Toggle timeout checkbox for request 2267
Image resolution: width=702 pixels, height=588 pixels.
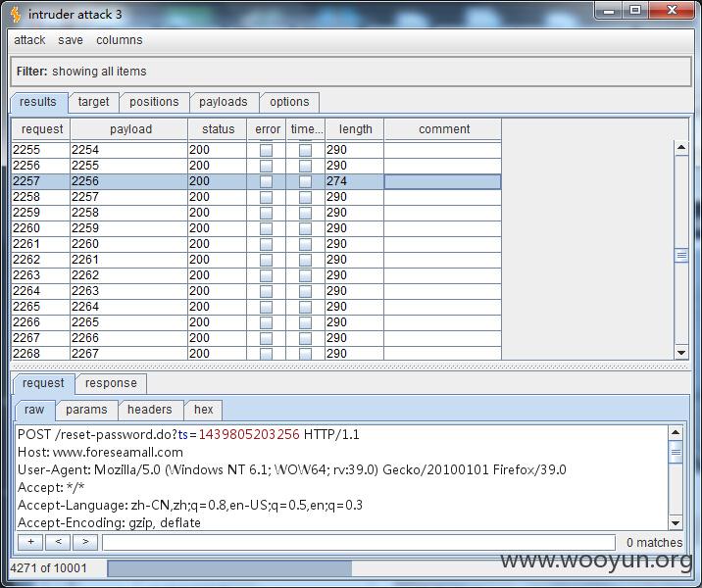[305, 338]
